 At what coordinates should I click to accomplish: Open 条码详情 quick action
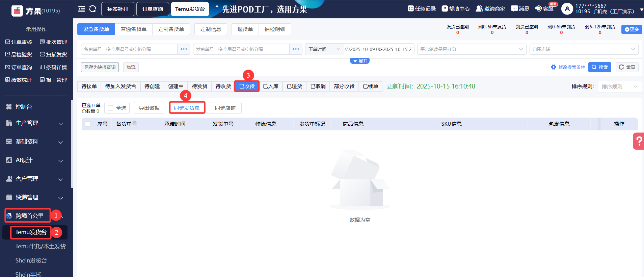pyautogui.click(x=53, y=68)
